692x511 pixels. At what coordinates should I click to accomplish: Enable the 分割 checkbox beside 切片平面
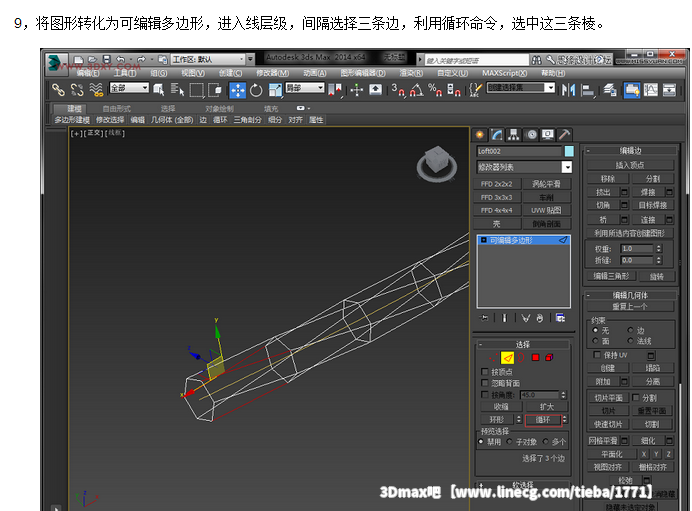click(636, 398)
